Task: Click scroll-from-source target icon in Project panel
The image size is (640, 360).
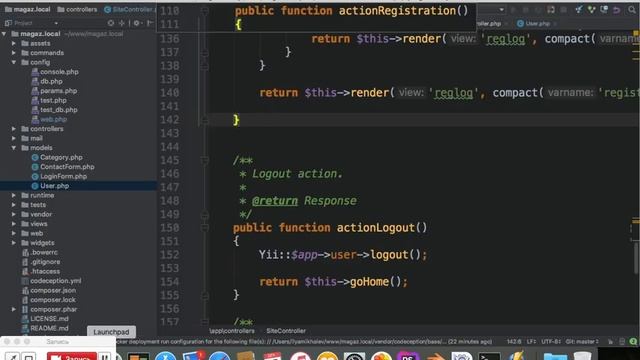Action: click(111, 23)
